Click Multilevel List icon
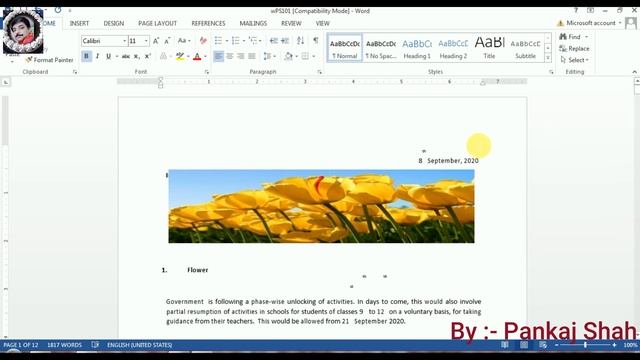Image resolution: width=640 pixels, height=360 pixels. point(253,40)
